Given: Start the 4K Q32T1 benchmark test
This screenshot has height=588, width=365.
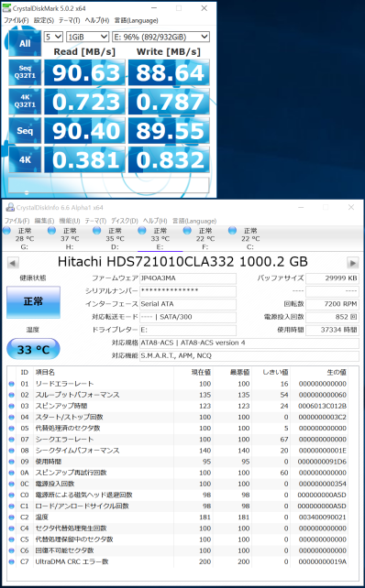Looking at the screenshot, I should [25, 102].
